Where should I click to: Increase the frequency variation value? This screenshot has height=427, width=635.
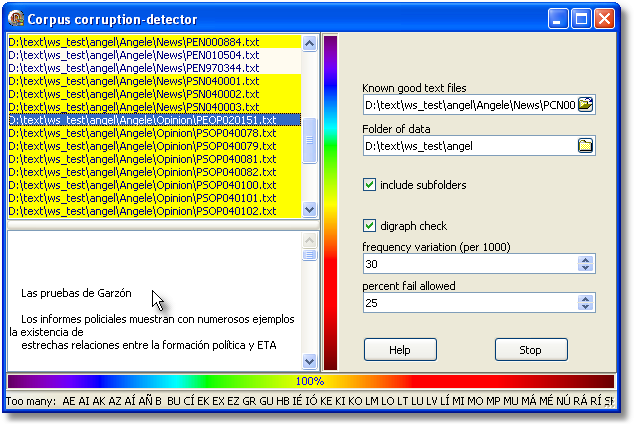[586, 260]
